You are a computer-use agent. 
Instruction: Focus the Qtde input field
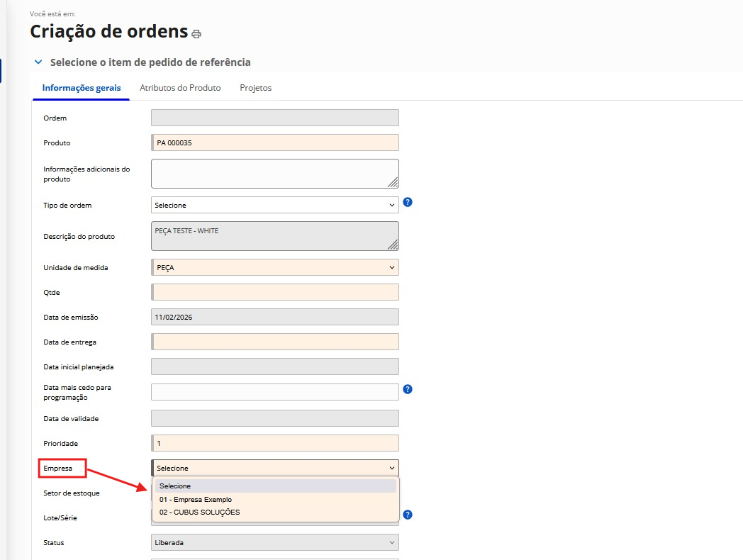275,292
